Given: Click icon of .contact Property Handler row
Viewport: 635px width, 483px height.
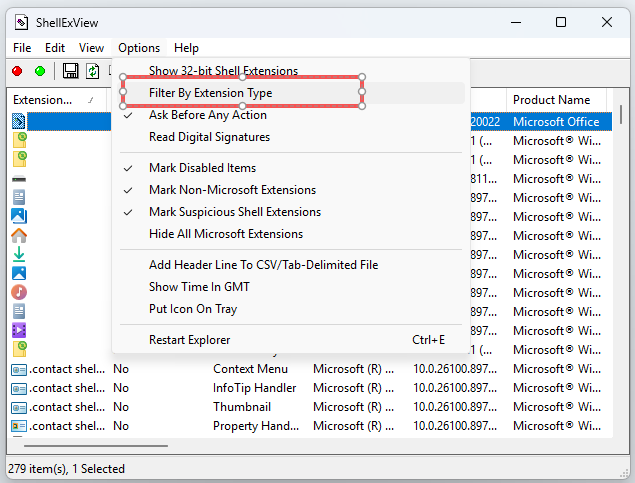Looking at the screenshot, I should tap(19, 426).
